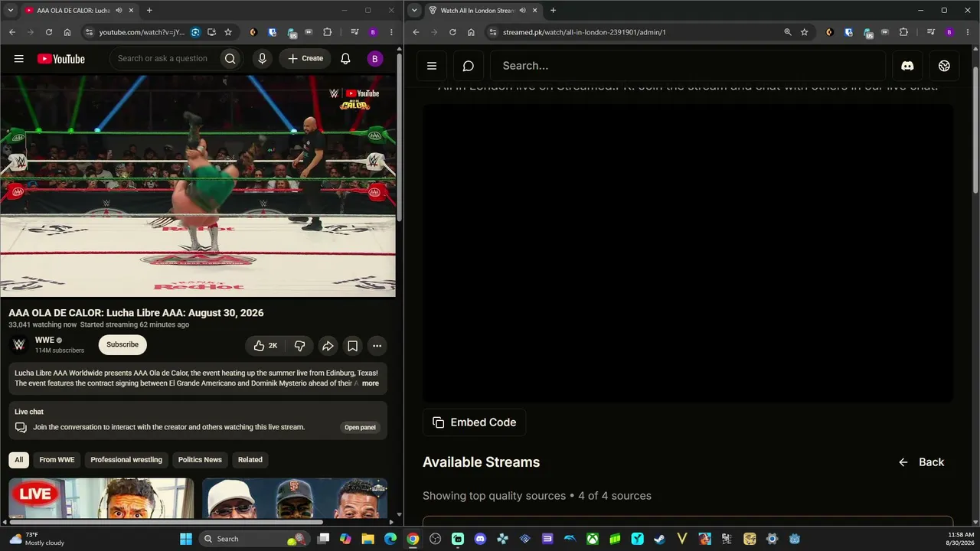
Task: Reload the YouTube page
Action: (49, 32)
